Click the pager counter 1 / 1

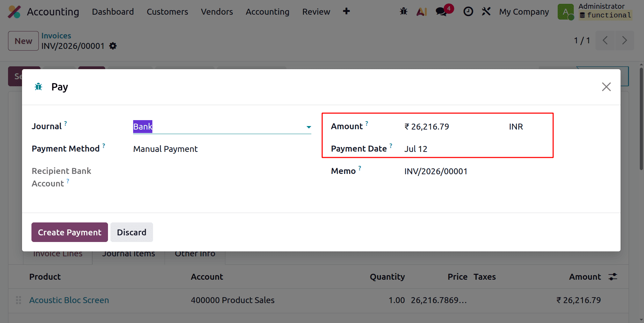pos(582,41)
